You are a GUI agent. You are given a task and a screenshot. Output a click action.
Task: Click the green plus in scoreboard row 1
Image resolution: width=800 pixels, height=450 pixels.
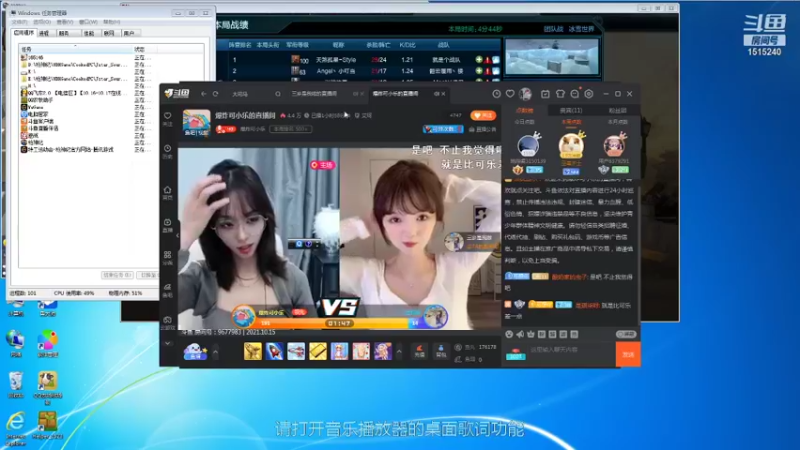pyautogui.click(x=479, y=60)
